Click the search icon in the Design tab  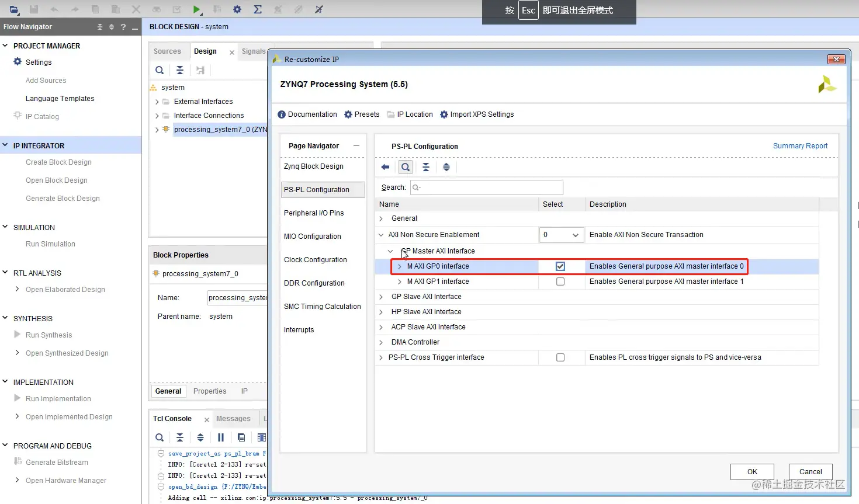[x=160, y=70]
